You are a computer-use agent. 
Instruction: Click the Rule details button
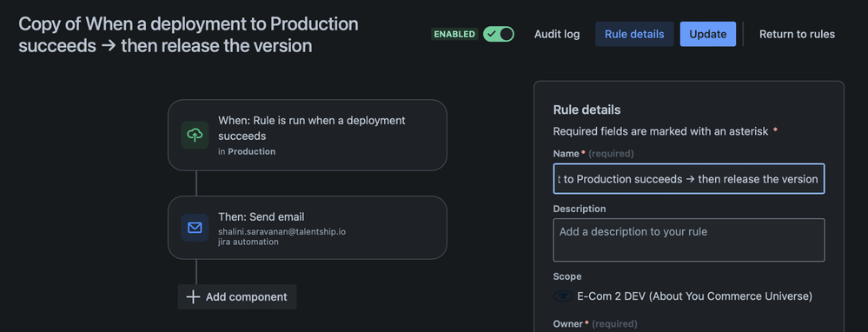634,34
